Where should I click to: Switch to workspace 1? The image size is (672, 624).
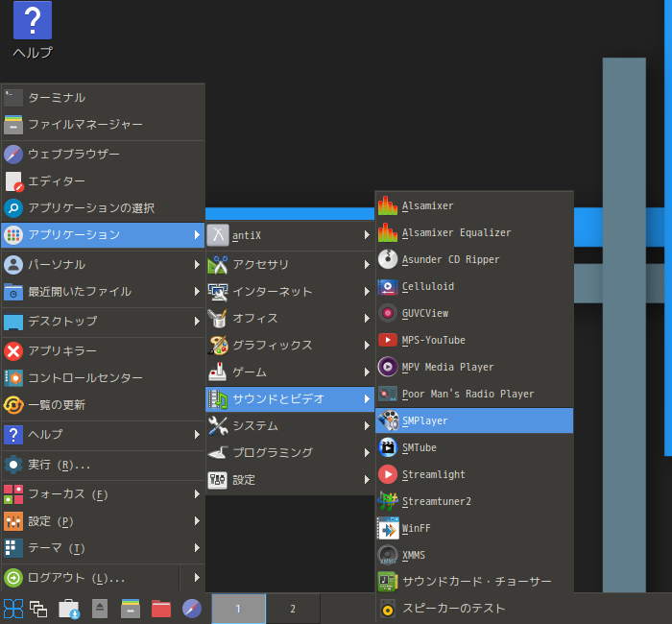[x=238, y=609]
